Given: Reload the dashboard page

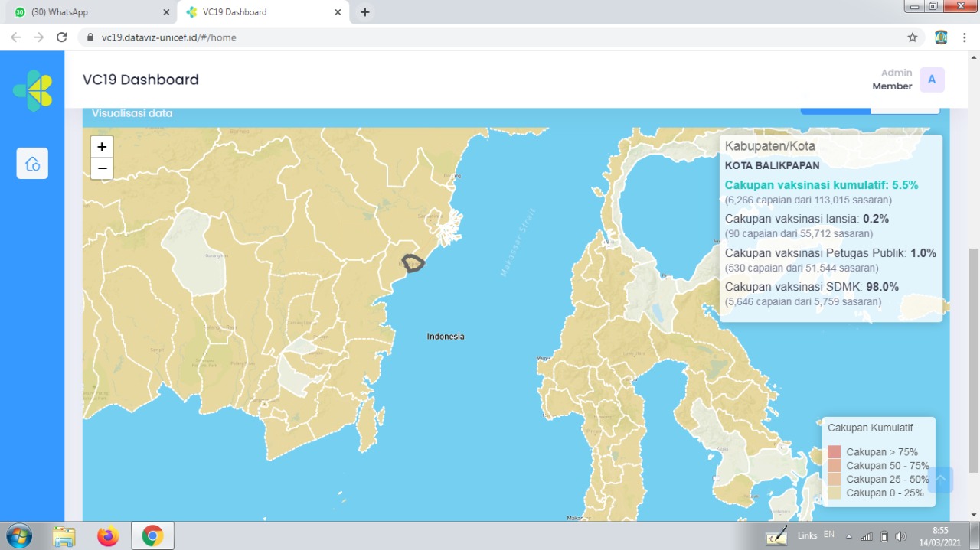Looking at the screenshot, I should coord(62,37).
